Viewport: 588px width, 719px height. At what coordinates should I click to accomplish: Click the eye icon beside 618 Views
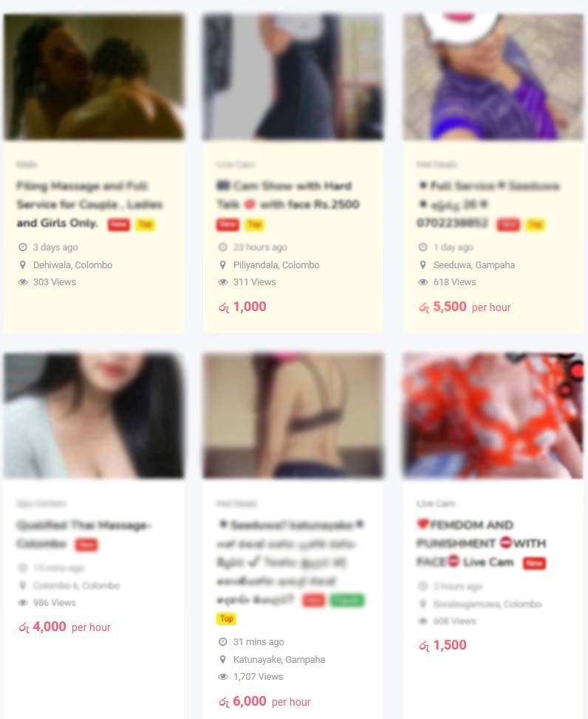click(x=423, y=282)
